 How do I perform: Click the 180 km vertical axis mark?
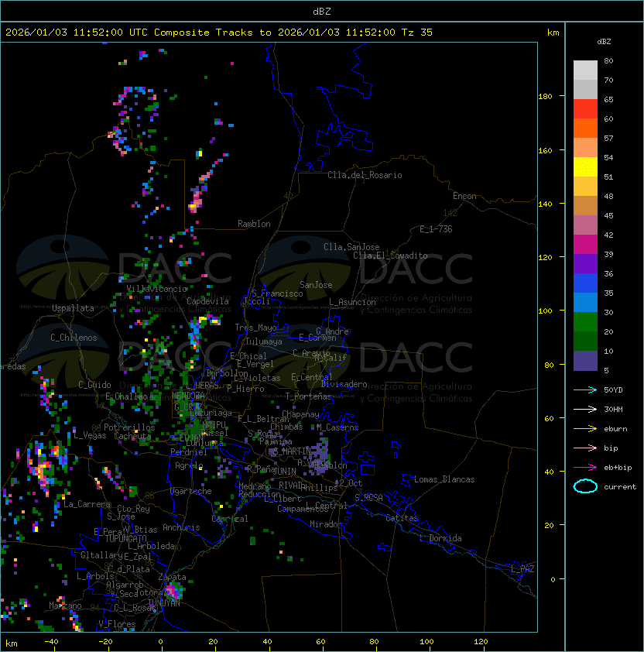pyautogui.click(x=545, y=97)
